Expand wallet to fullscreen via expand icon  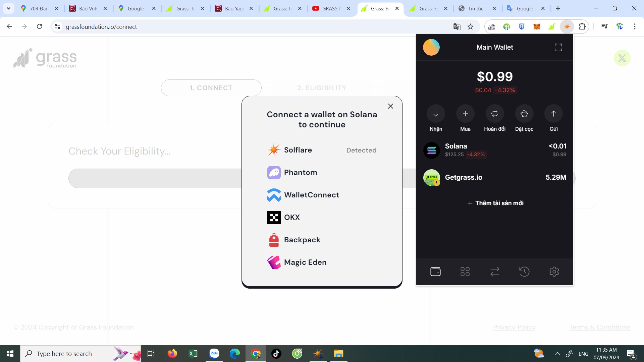point(558,47)
